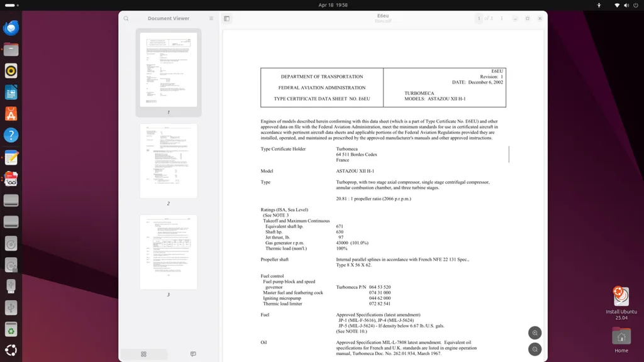
Task: Click the zoom in button
Action: click(x=535, y=333)
